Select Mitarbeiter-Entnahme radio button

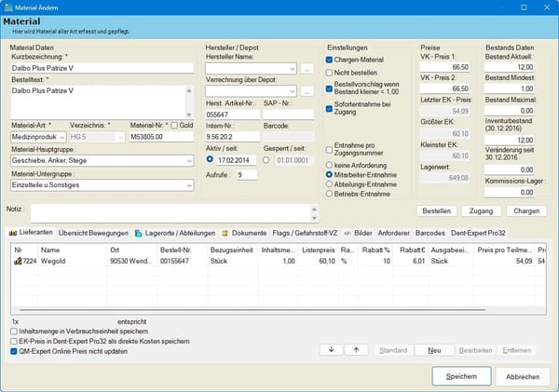[329, 175]
